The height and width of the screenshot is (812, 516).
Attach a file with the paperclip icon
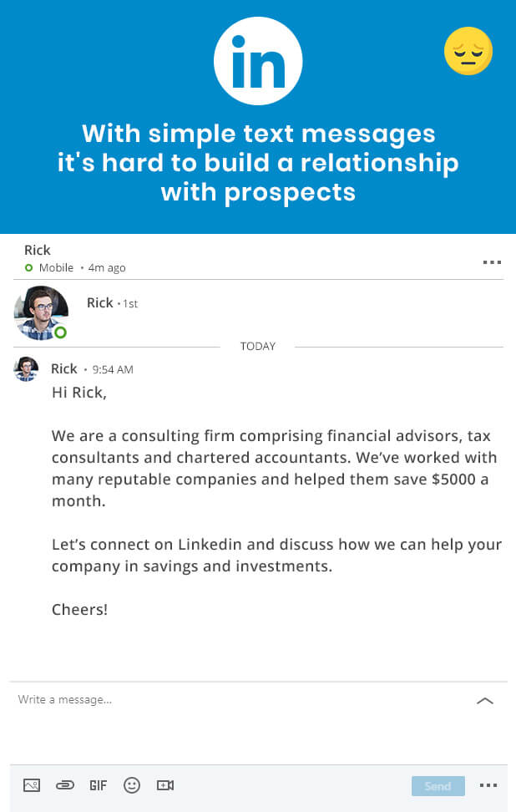pyautogui.click(x=65, y=785)
